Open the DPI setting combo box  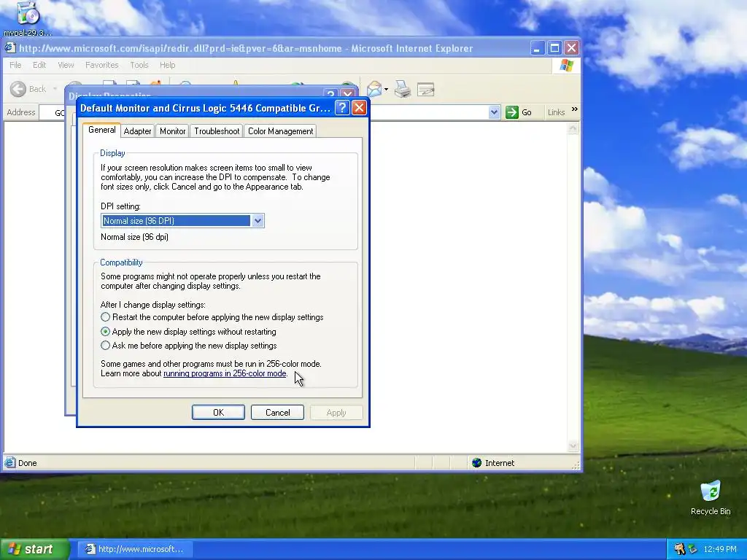[x=182, y=220]
